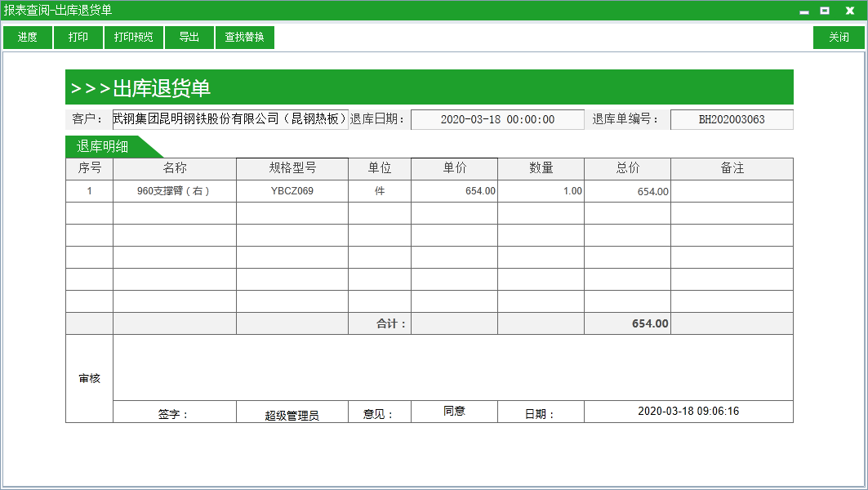Click the opinion value 同意

[455, 411]
